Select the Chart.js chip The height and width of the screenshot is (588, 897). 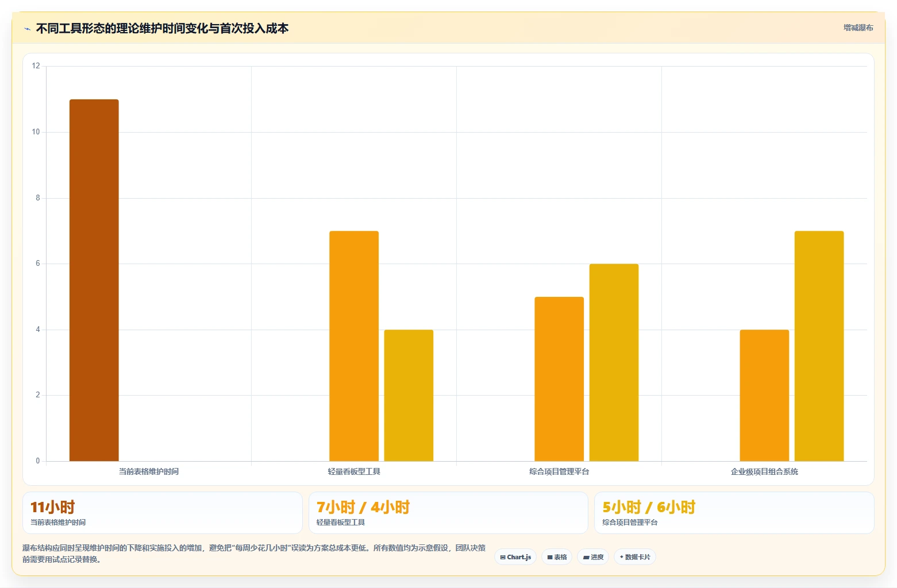[x=515, y=557]
